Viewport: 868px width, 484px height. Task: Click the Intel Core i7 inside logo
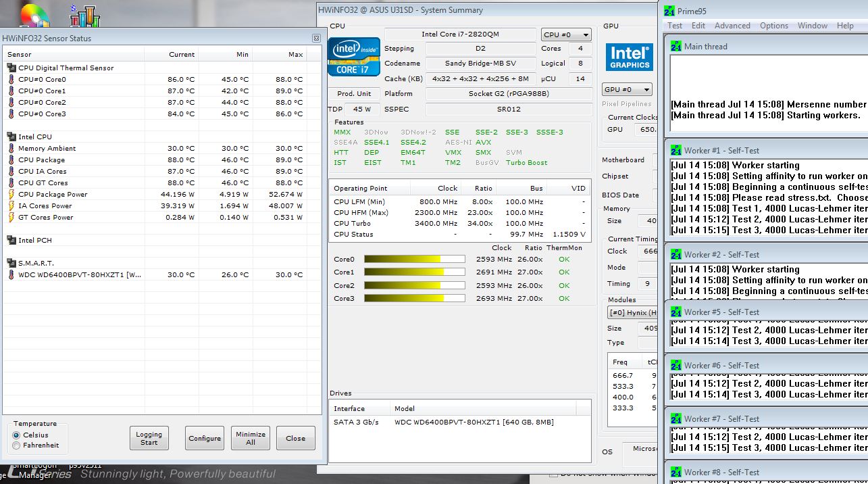(x=353, y=56)
